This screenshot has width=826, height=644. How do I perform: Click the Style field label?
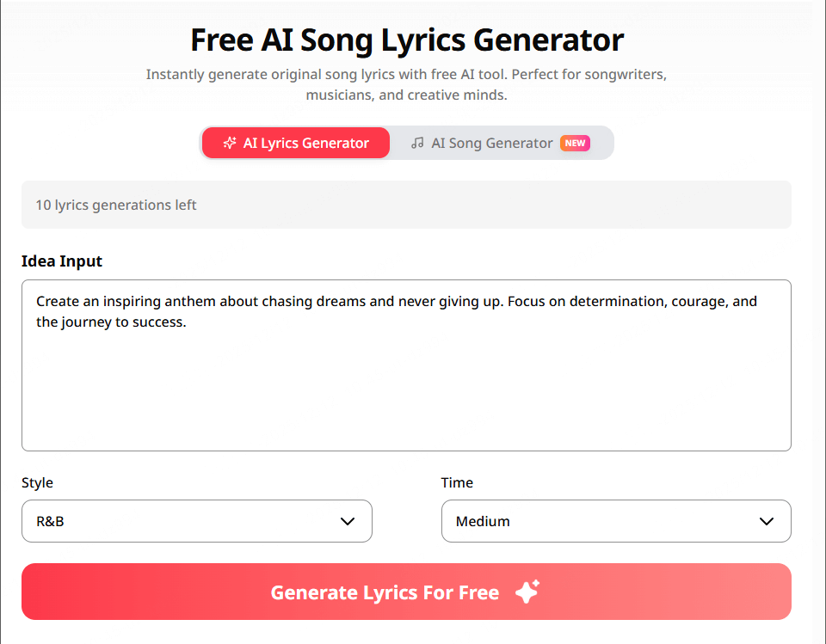point(37,482)
